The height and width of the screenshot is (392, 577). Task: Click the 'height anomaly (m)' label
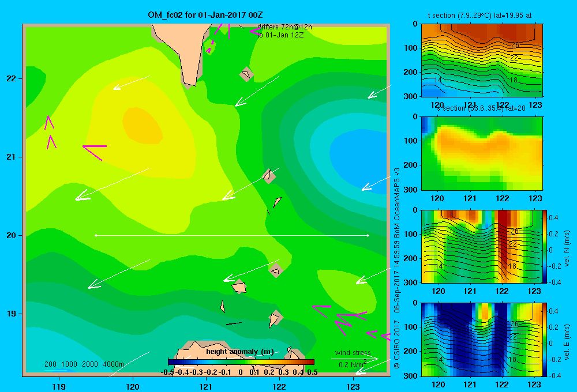pos(239,352)
